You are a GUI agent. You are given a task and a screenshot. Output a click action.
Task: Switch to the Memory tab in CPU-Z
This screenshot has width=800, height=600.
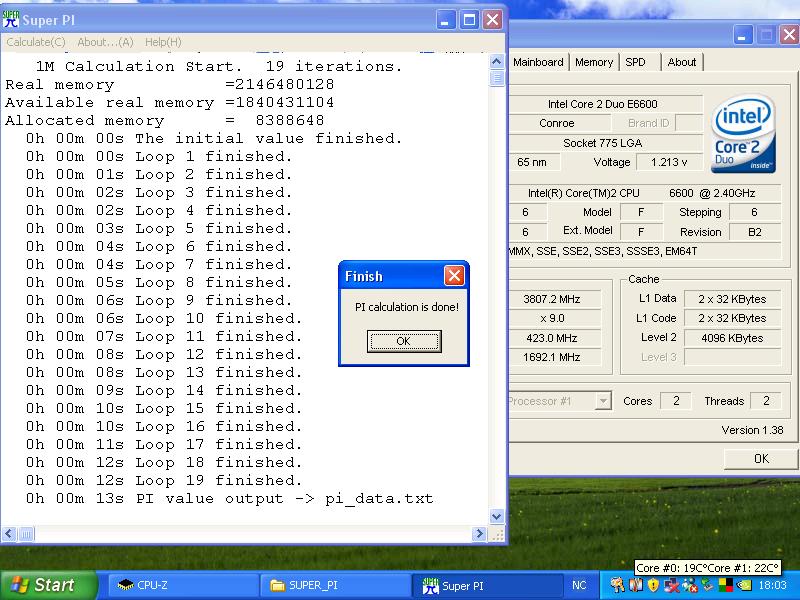tap(594, 62)
